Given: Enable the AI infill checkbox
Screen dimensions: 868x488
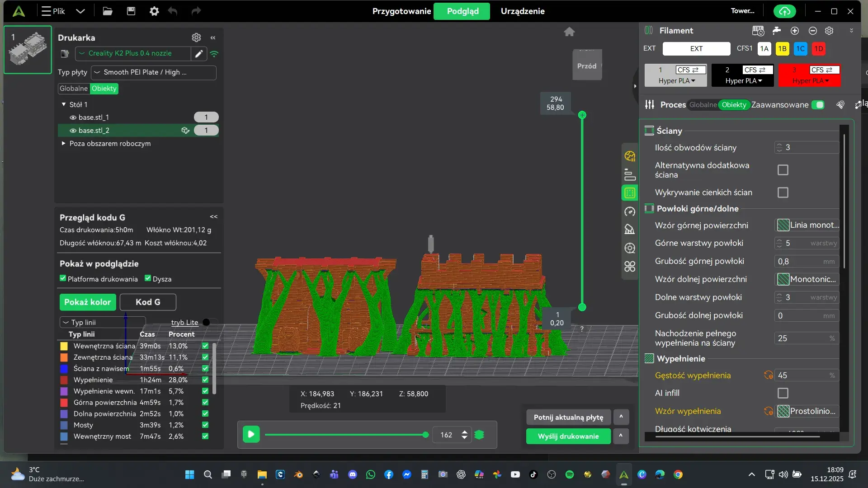Looking at the screenshot, I should [x=783, y=393].
